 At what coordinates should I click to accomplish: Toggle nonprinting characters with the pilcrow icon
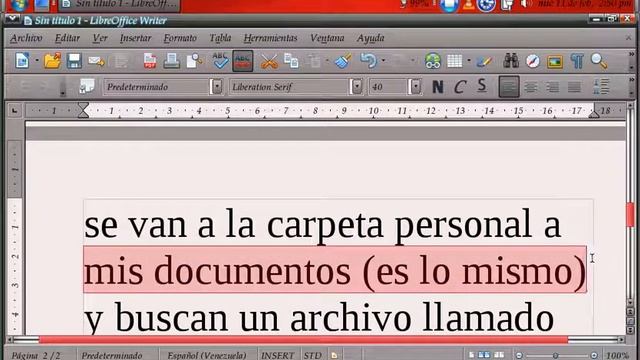[x=577, y=61]
